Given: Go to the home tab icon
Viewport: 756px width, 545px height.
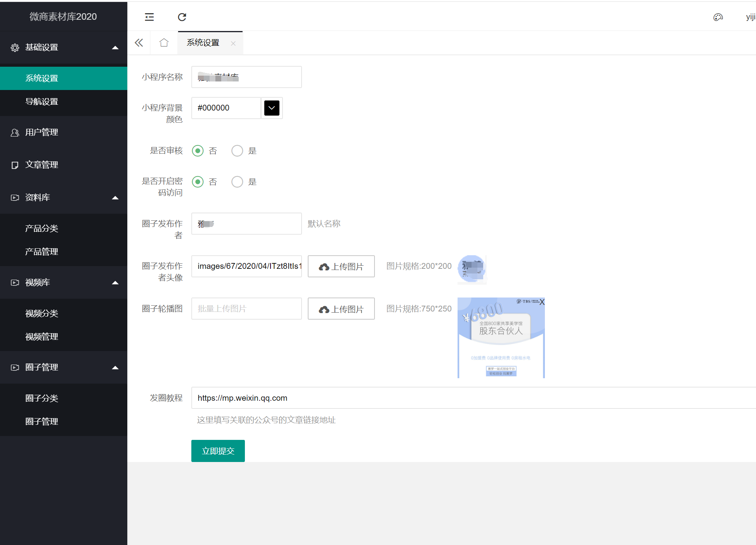Looking at the screenshot, I should tap(164, 43).
